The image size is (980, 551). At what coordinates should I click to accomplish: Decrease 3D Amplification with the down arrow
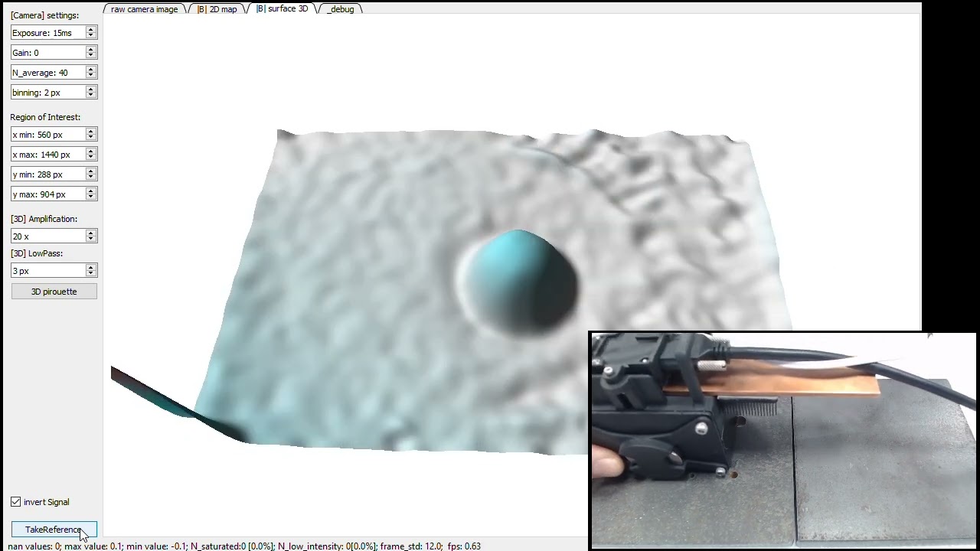tap(91, 240)
